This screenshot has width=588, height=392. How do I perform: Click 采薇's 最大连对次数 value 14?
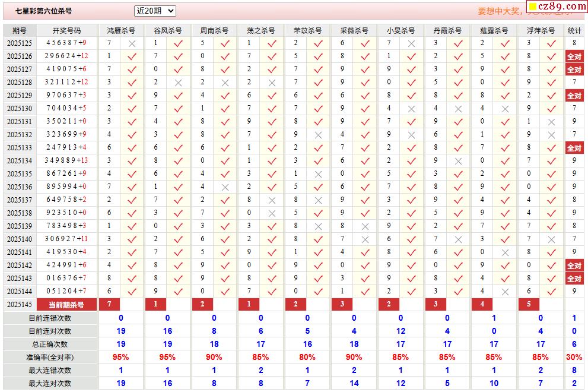pos(354,383)
